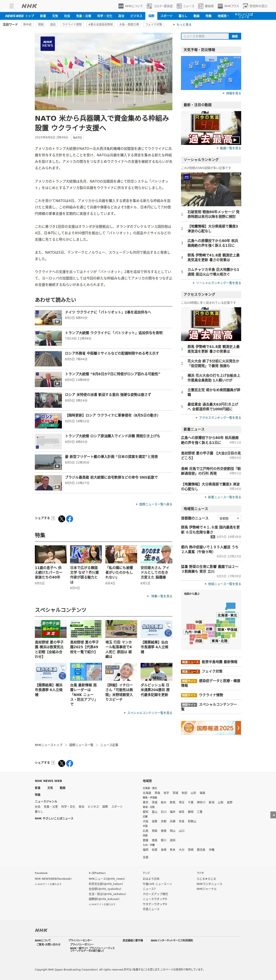The height and width of the screenshot is (980, 276).
Task: Select 気象・災害 in navigation bar
Action: pos(84,16)
